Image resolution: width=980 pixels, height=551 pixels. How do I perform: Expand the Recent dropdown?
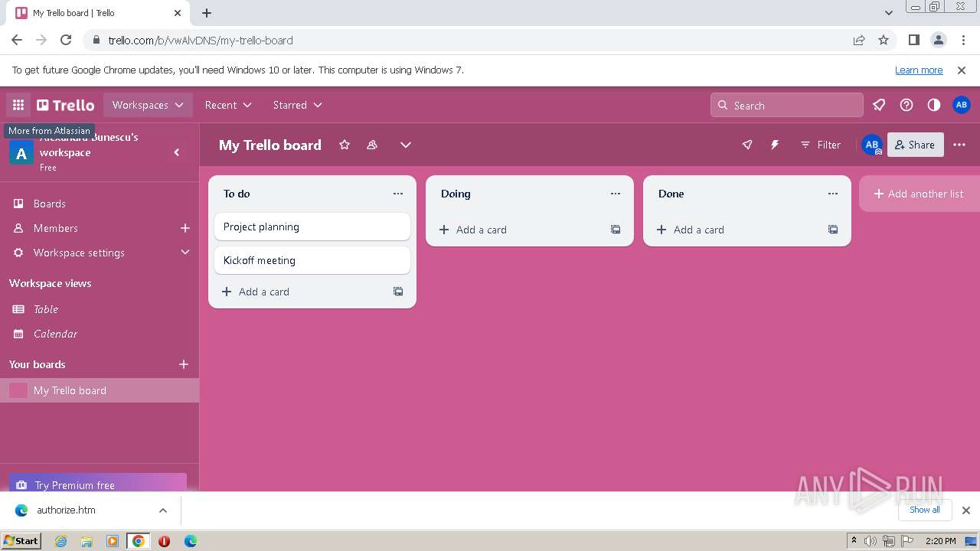228,105
